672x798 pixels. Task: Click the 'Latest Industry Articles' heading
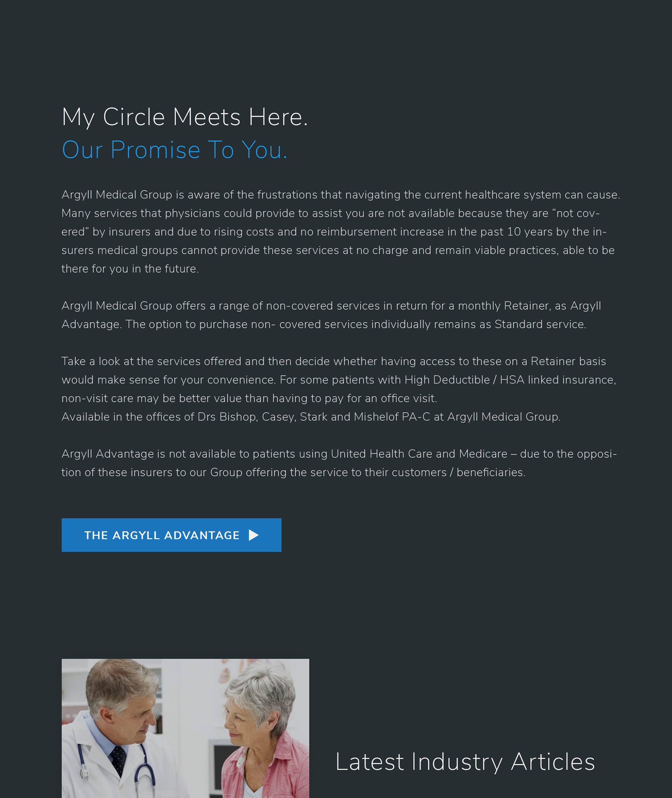[x=465, y=762]
